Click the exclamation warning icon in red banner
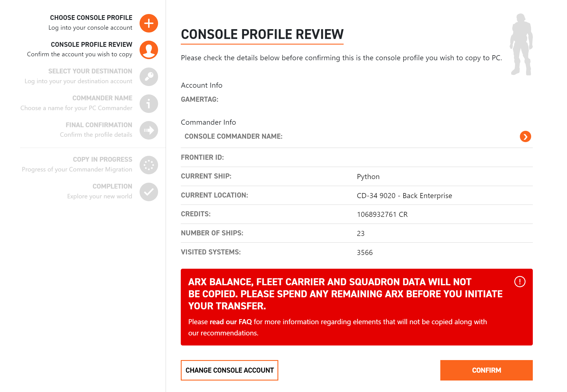Image resolution: width=567 pixels, height=392 pixels. click(x=520, y=282)
